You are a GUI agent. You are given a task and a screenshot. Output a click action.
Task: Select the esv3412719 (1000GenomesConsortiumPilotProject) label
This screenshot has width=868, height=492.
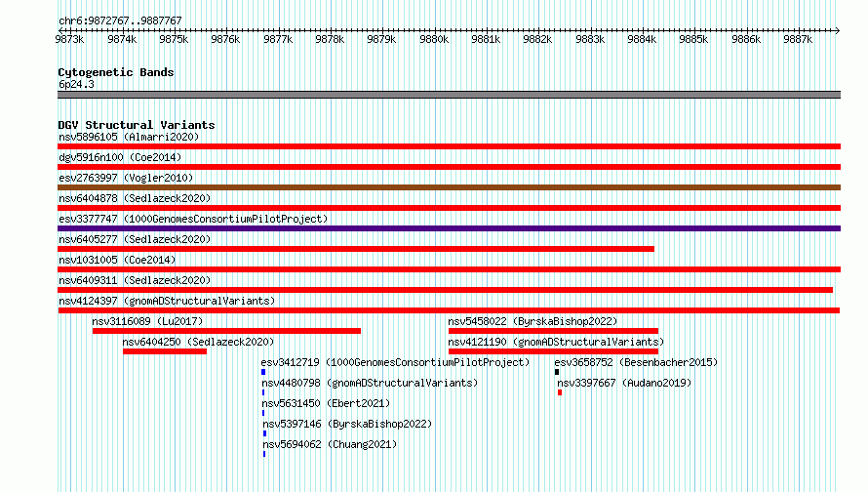click(x=395, y=362)
